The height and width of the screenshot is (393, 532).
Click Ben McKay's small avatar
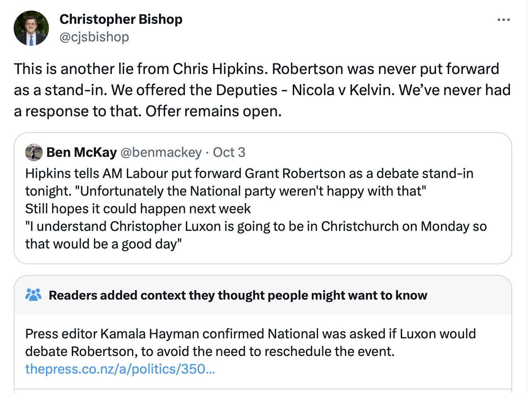(x=34, y=152)
